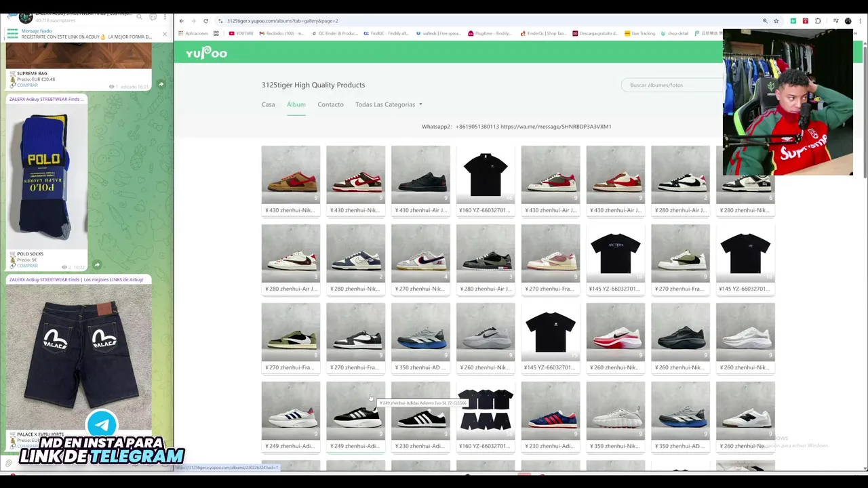Select the Álbum tab
The image size is (868, 488).
(x=296, y=104)
